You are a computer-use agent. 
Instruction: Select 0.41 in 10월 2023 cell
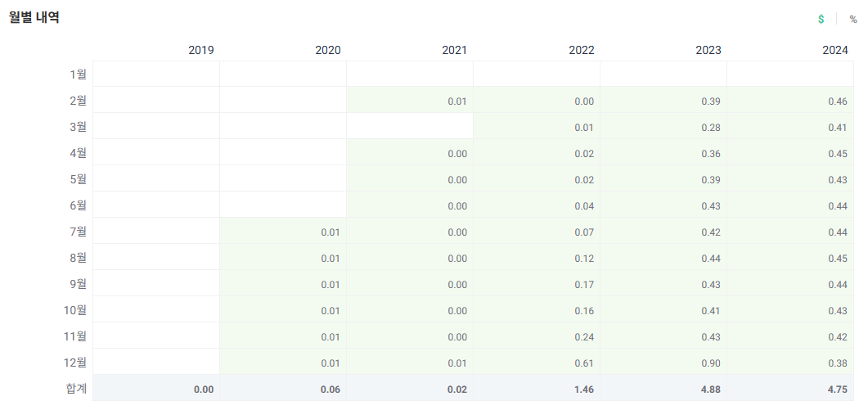[x=711, y=311]
